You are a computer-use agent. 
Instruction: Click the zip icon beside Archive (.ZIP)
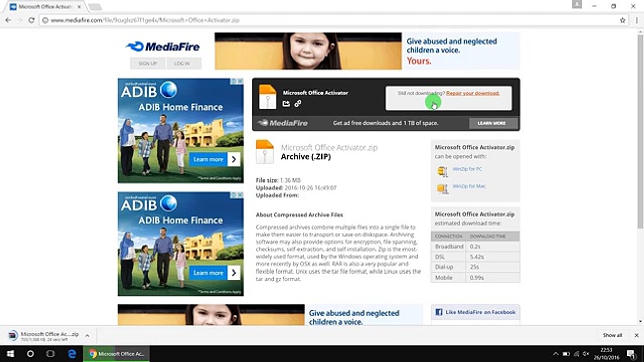pyautogui.click(x=265, y=152)
